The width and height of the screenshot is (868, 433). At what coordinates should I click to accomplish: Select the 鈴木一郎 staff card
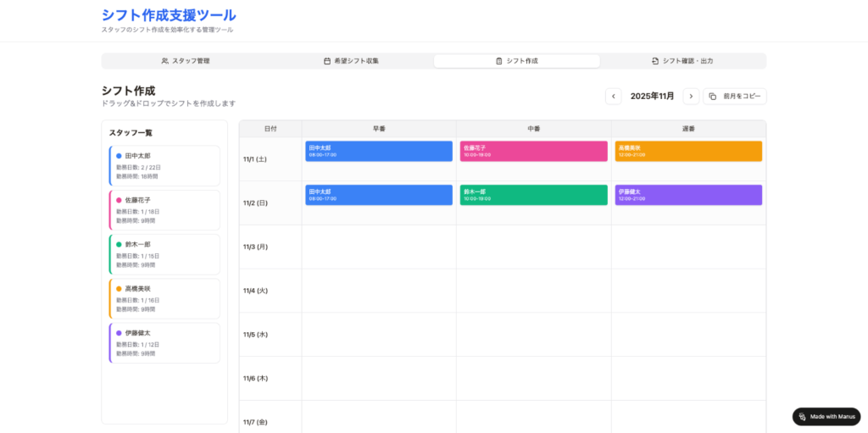click(x=164, y=254)
